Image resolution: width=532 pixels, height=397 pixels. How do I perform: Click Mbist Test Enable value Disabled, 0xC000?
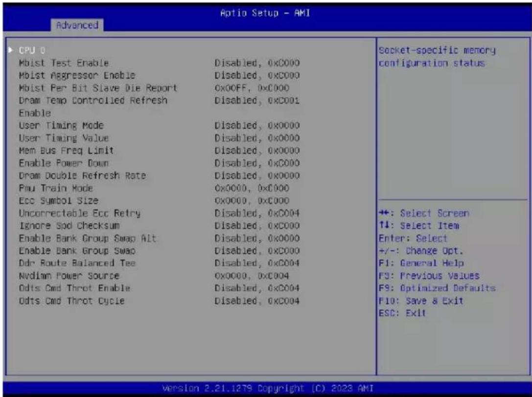click(257, 63)
